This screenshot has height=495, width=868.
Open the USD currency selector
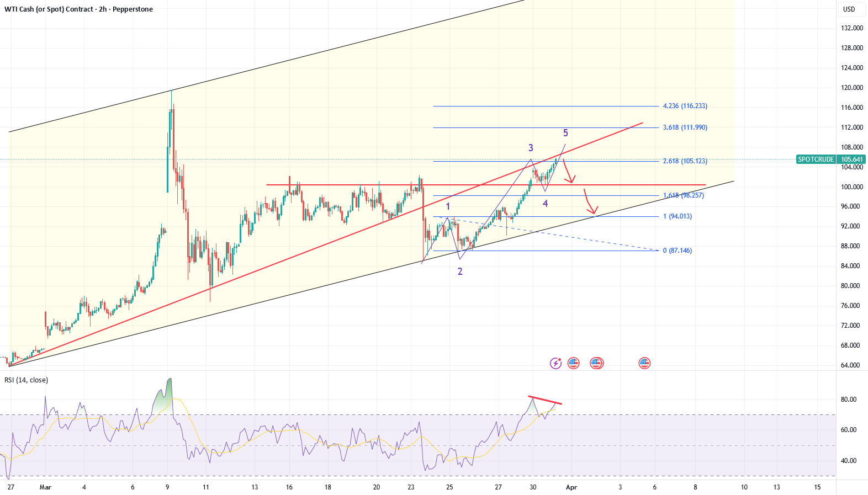click(849, 9)
